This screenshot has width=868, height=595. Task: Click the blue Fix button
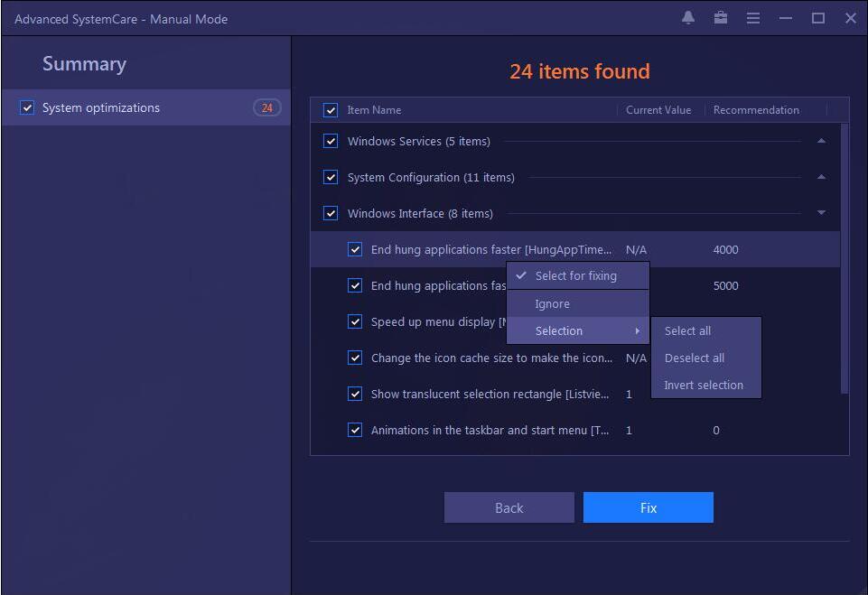click(649, 507)
